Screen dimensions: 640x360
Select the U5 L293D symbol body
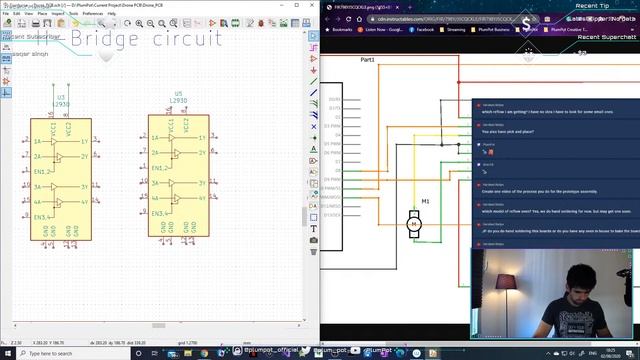[179, 176]
